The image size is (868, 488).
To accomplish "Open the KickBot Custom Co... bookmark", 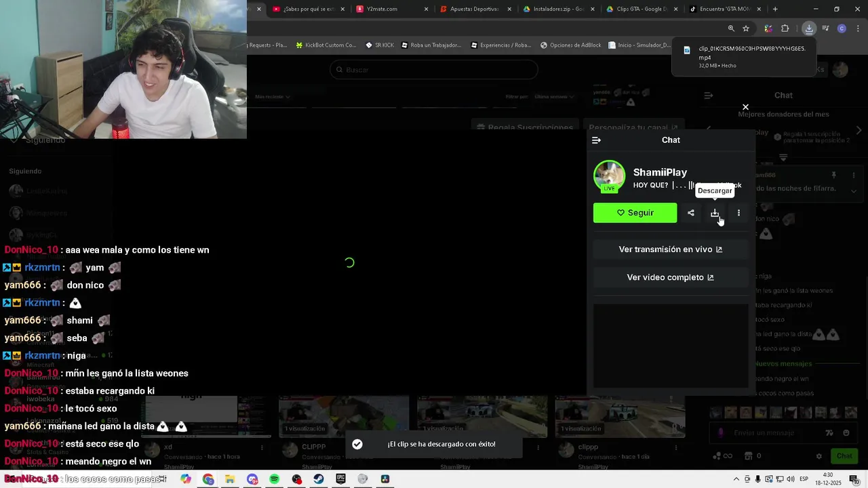I will [x=325, y=45].
